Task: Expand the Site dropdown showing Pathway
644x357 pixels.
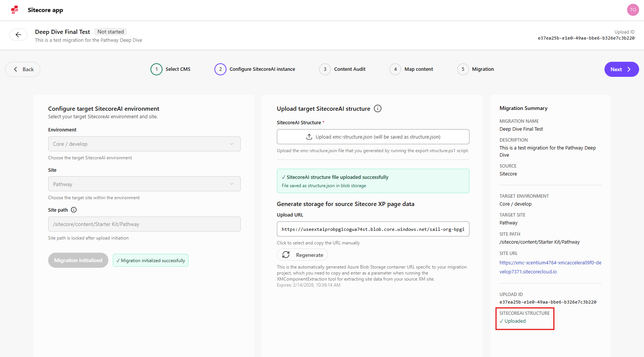Action: [x=144, y=184]
